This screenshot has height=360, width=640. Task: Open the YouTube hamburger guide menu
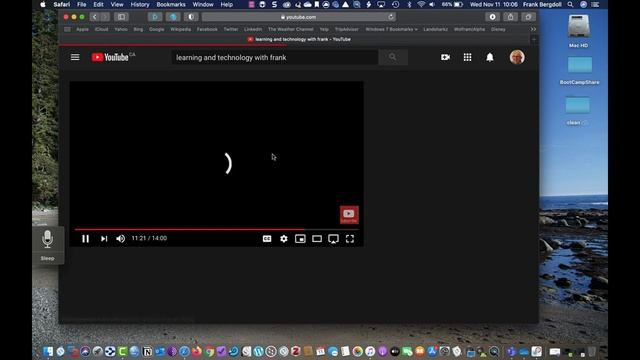tap(75, 57)
